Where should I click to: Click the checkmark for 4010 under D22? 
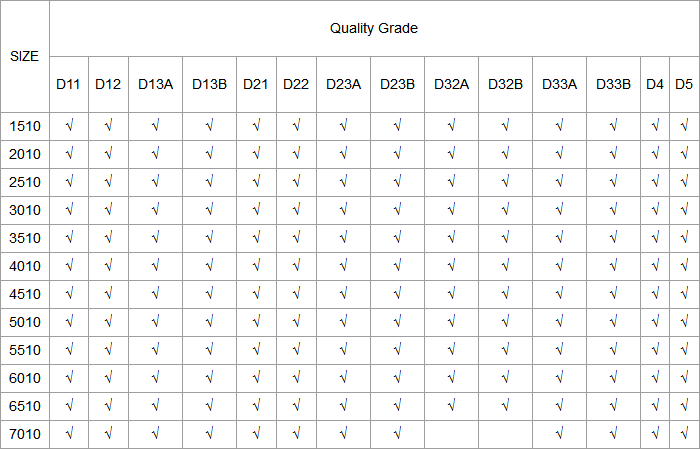(x=296, y=266)
